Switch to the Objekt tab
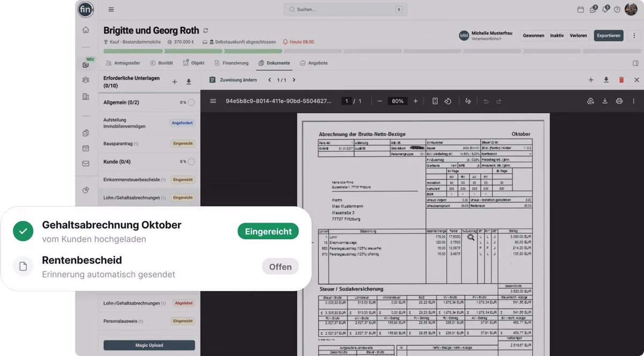 pos(194,63)
